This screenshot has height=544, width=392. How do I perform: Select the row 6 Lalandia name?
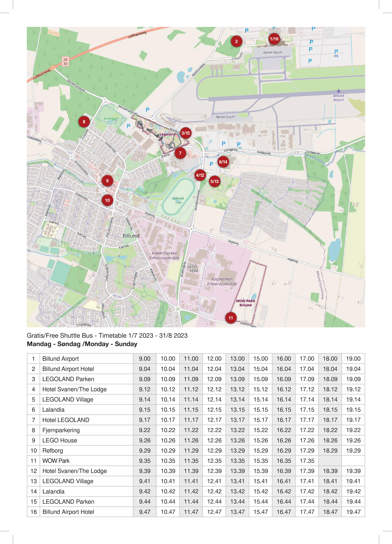(53, 410)
